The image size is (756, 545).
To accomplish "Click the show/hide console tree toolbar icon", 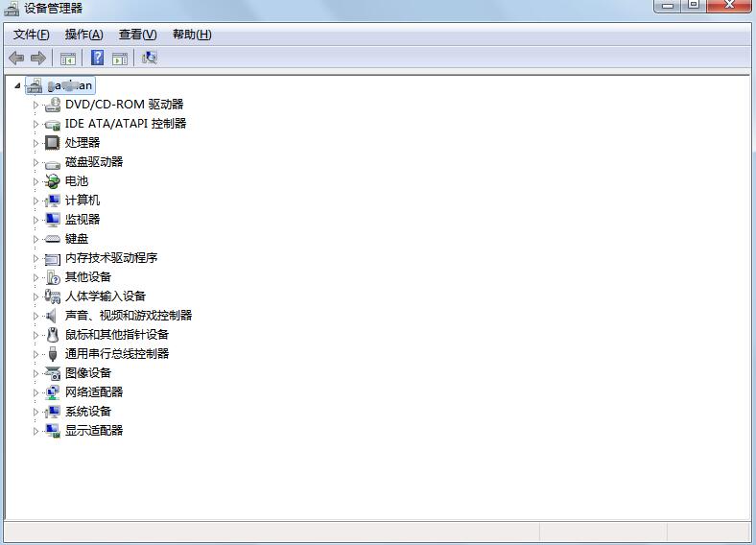I will 68,59.
